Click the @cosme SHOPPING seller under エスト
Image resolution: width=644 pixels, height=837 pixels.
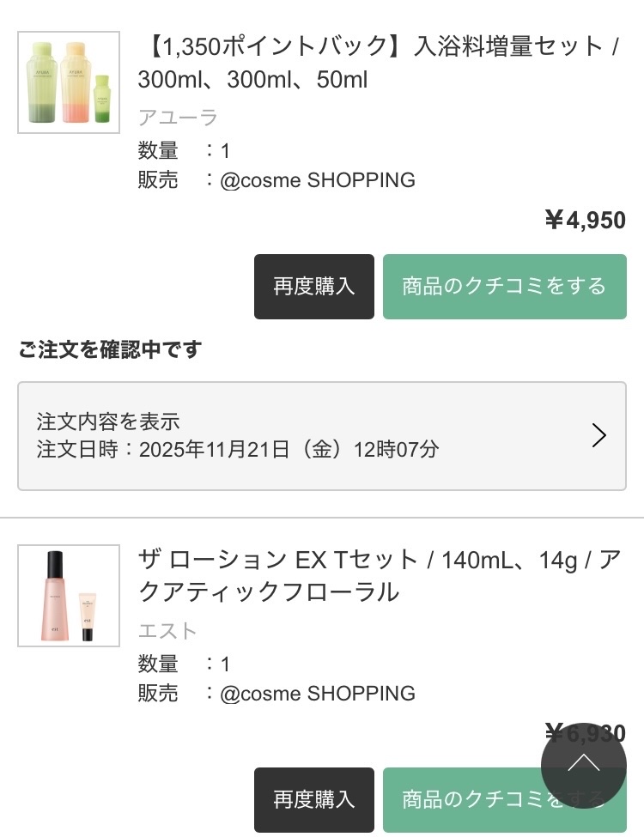click(318, 693)
